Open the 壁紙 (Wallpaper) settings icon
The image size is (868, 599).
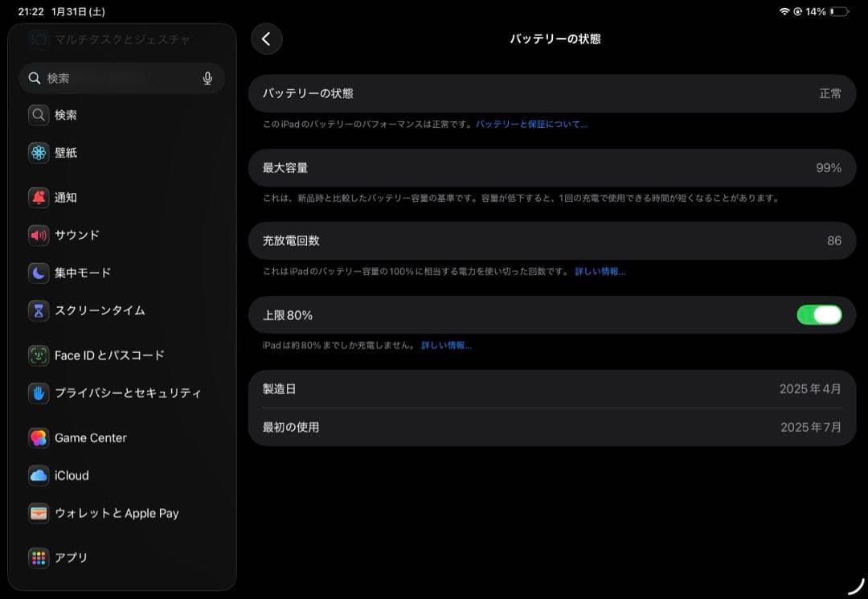tap(39, 152)
